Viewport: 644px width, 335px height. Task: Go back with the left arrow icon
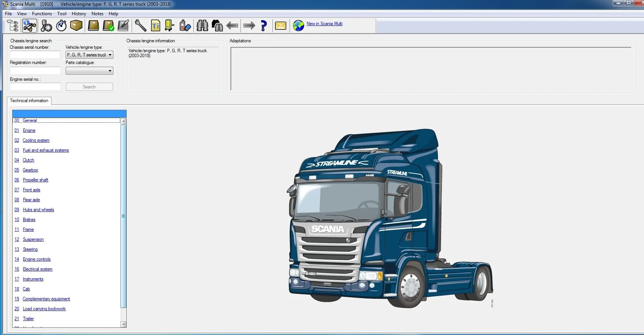coord(232,26)
